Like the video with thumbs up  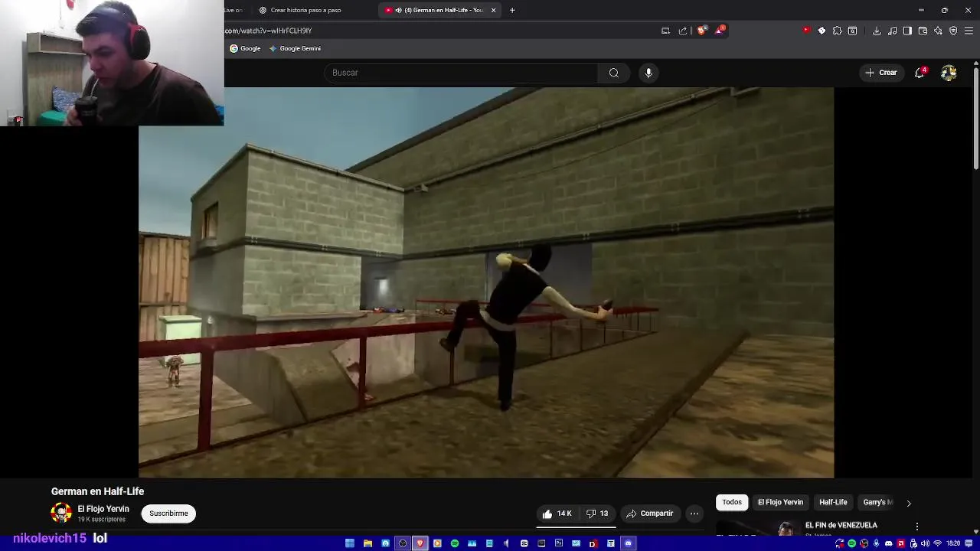[558, 514]
